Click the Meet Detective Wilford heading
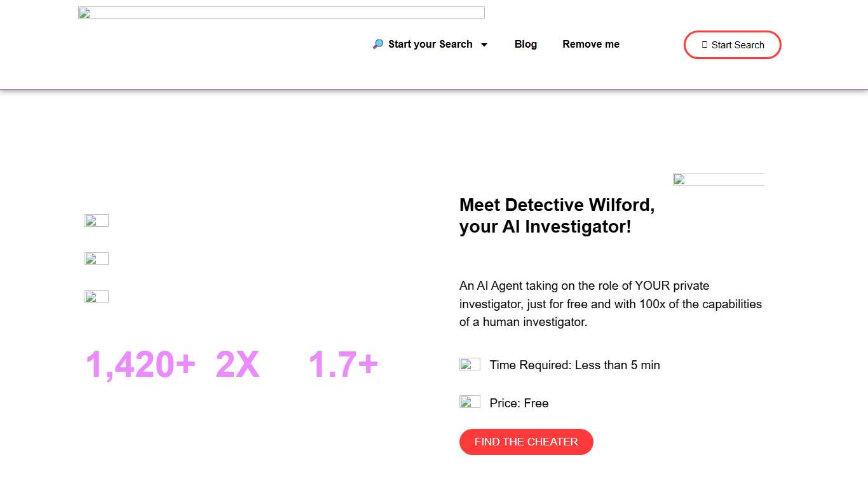The width and height of the screenshot is (868, 488). click(x=557, y=215)
